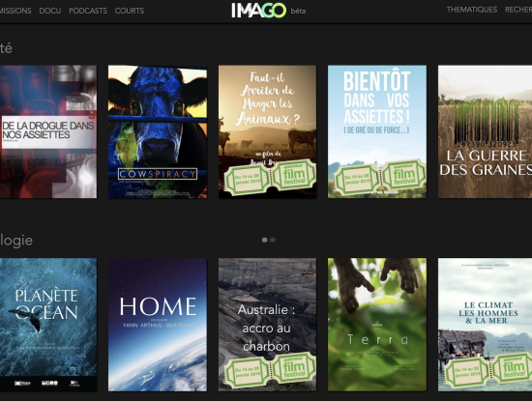The image size is (532, 401).
Task: Open Faut-il arrêter de manger les animaux poster
Action: click(267, 131)
